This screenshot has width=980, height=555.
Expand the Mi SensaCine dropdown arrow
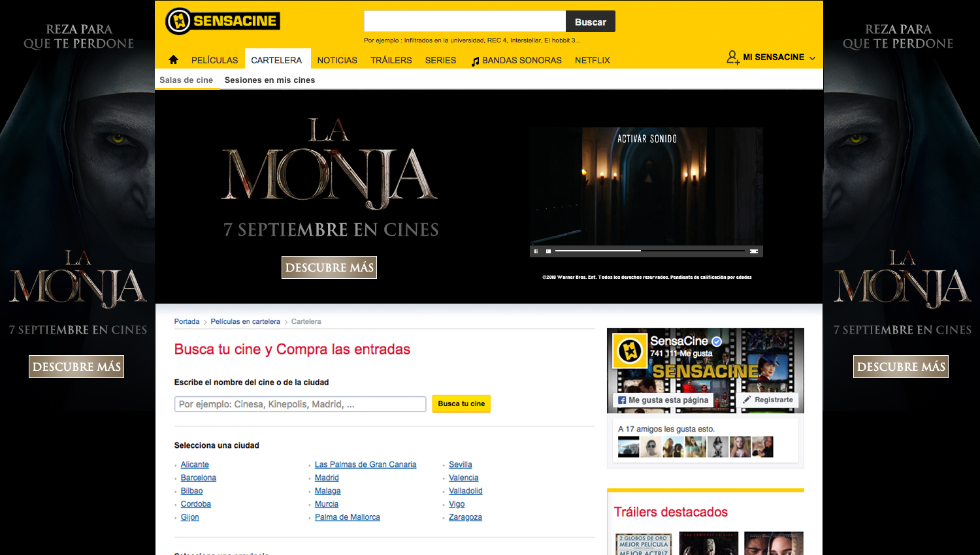pyautogui.click(x=812, y=58)
